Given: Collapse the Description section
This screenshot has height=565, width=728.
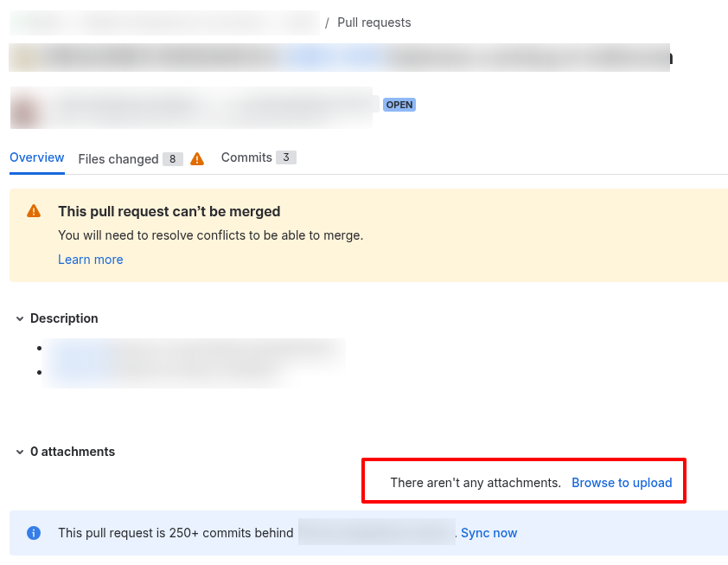Looking at the screenshot, I should (x=19, y=318).
